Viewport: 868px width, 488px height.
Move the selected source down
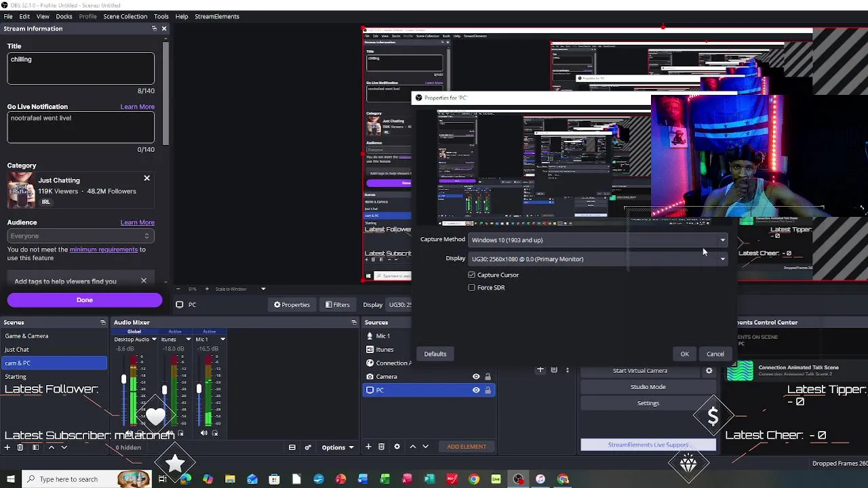[x=425, y=447]
